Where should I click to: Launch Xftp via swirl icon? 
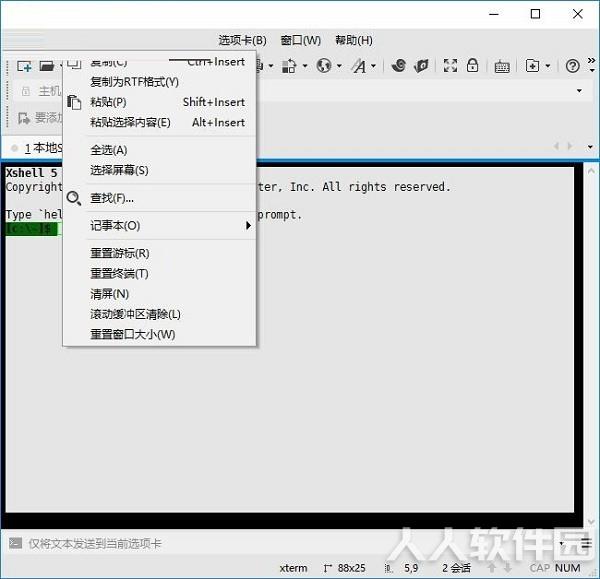point(399,65)
